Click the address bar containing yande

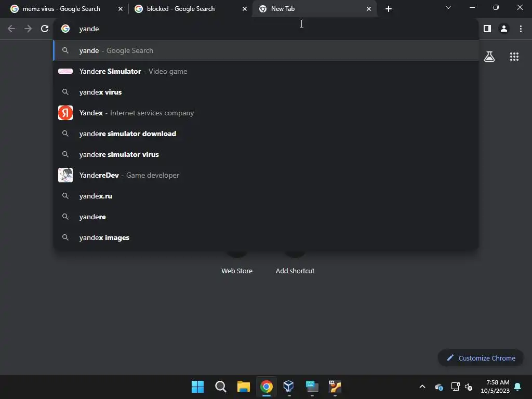click(x=267, y=29)
